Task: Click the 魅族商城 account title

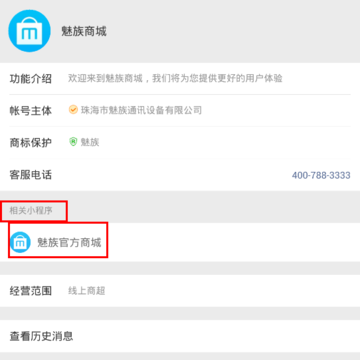Action: coord(84,32)
